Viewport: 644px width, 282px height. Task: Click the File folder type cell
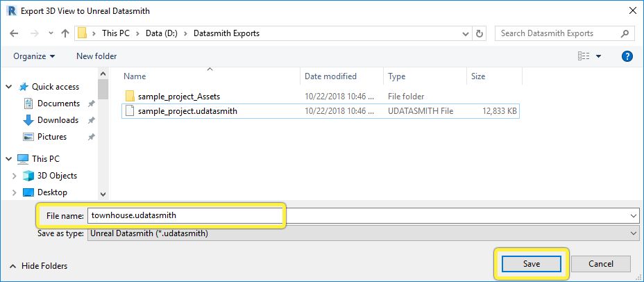pos(406,97)
